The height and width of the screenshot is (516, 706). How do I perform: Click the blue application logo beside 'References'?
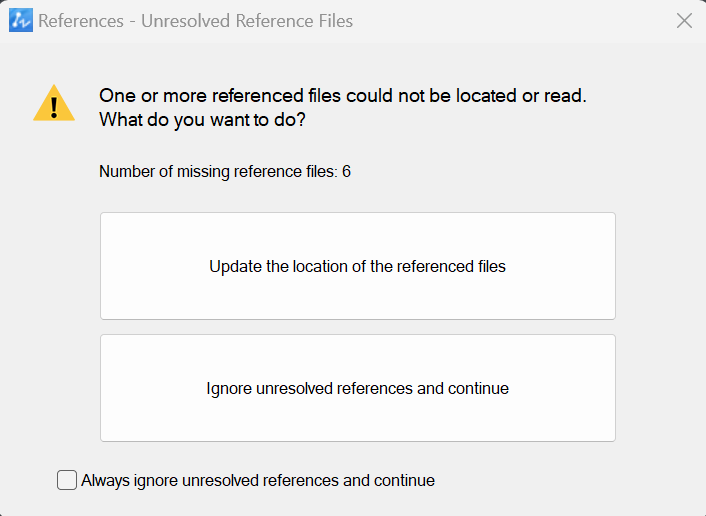pyautogui.click(x=21, y=20)
